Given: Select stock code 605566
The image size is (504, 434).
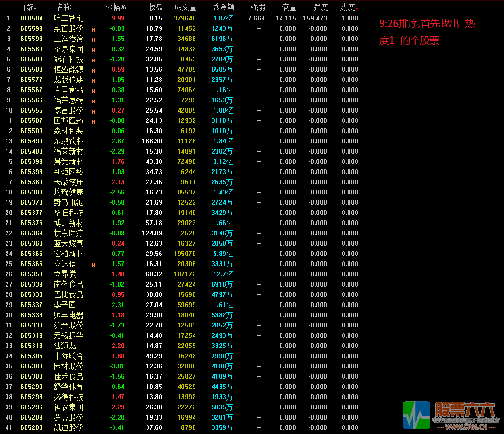Looking at the screenshot, I should [x=32, y=100].
